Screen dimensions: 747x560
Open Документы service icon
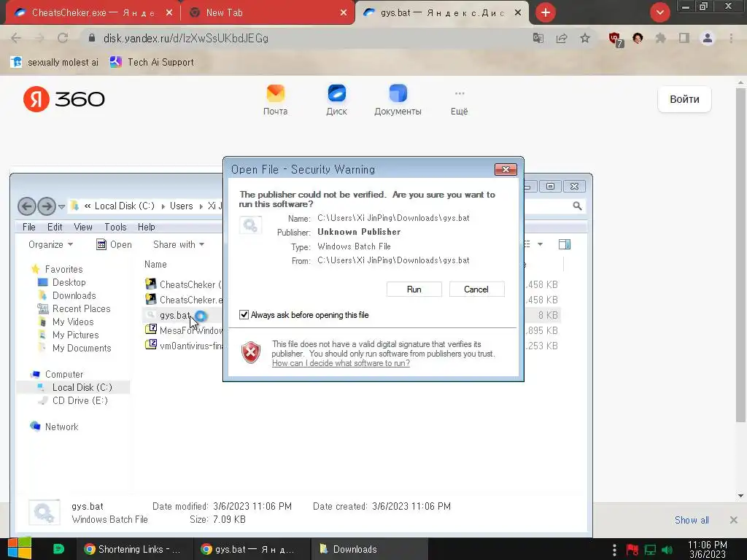[x=398, y=100]
